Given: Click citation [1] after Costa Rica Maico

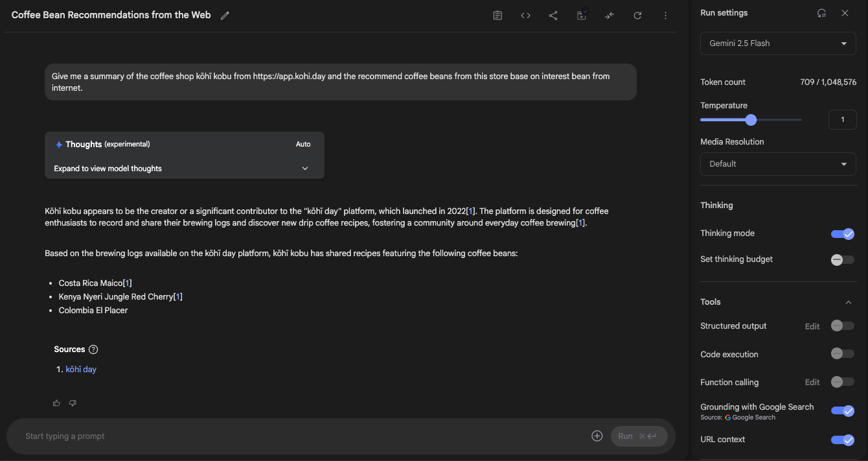Looking at the screenshot, I should (x=127, y=283).
